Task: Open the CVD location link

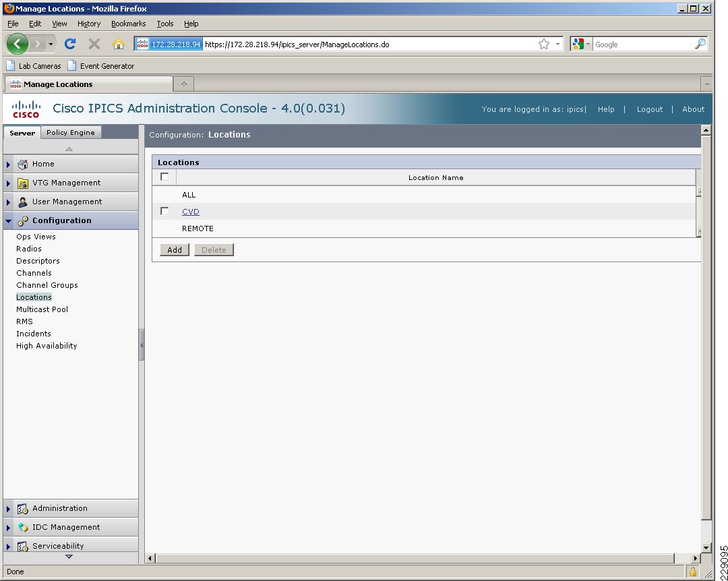Action: click(x=190, y=212)
